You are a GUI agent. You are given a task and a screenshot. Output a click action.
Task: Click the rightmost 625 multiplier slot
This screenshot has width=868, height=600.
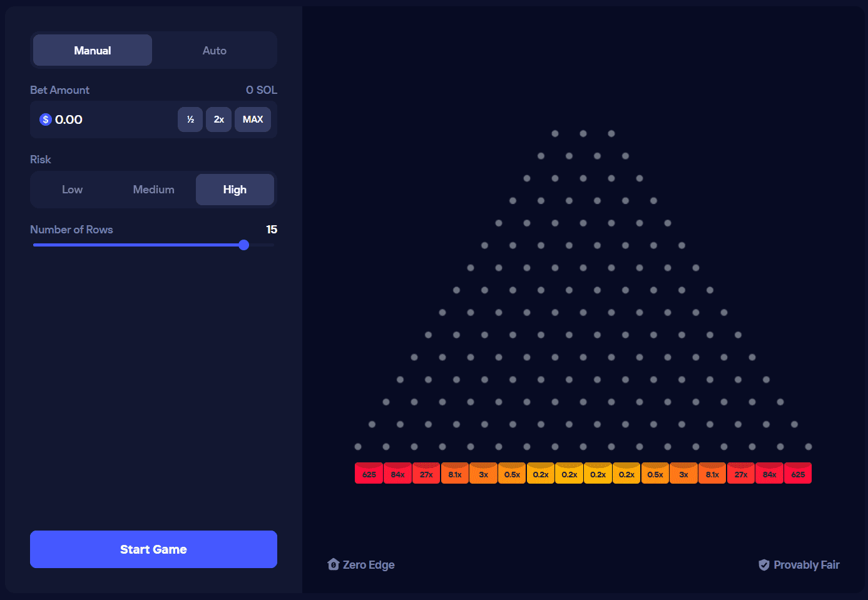(x=798, y=473)
